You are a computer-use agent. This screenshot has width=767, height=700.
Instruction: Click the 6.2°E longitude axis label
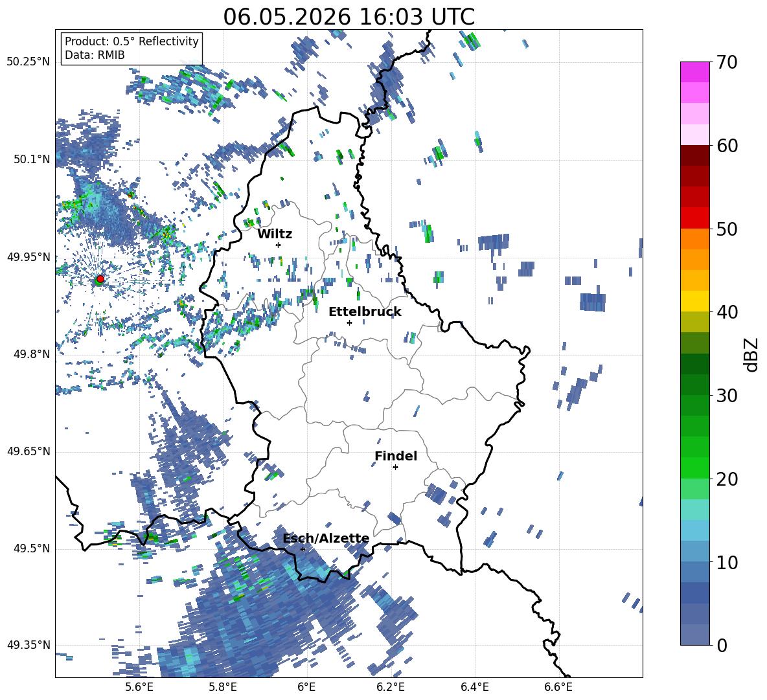(391, 687)
